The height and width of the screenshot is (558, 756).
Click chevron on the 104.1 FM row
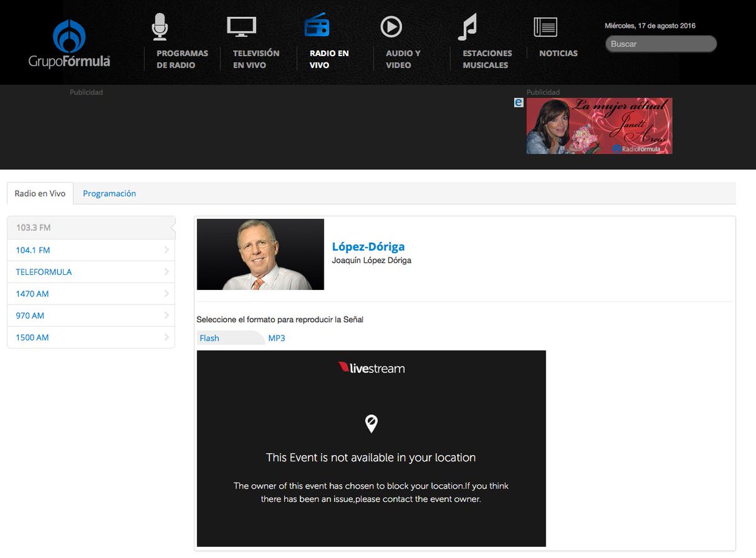[x=166, y=250]
